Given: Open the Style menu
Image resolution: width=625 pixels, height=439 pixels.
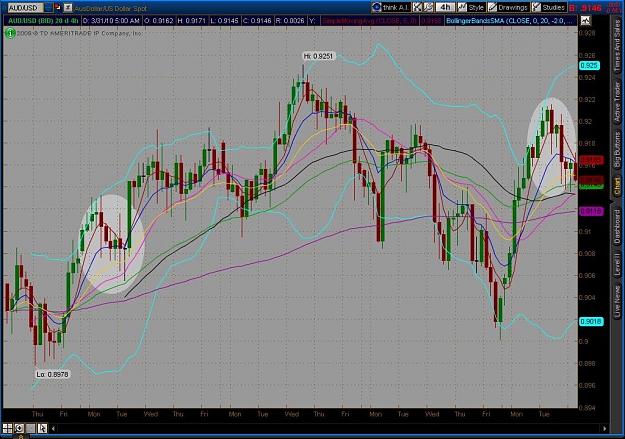Looking at the screenshot, I should [x=471, y=7].
